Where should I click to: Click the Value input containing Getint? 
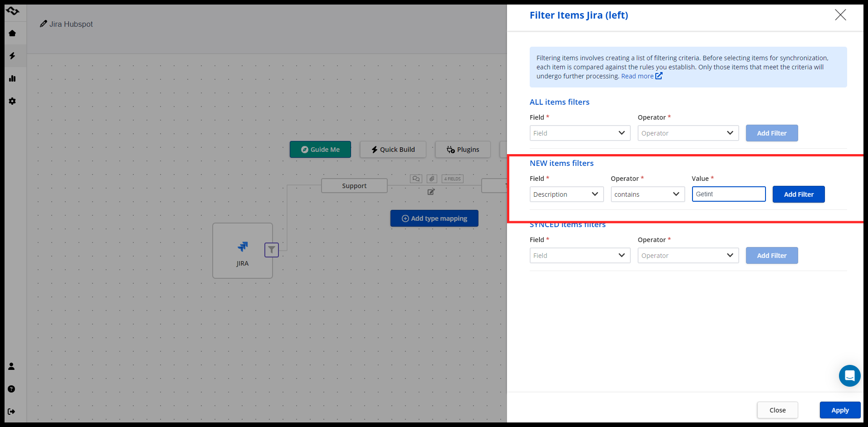point(728,194)
